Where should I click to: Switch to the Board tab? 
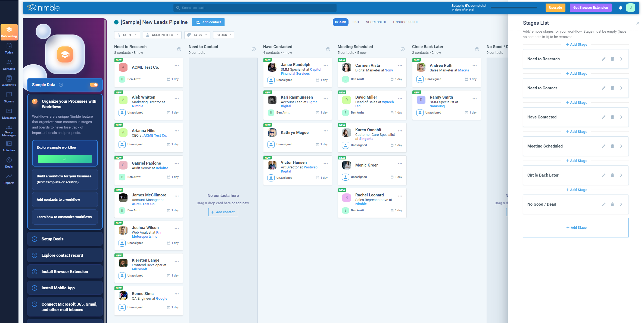(x=340, y=22)
